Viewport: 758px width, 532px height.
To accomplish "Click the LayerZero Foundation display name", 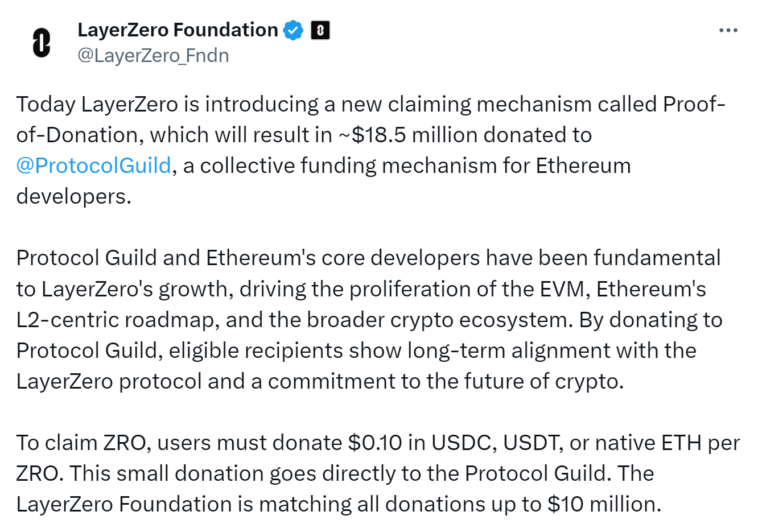I will click(178, 30).
